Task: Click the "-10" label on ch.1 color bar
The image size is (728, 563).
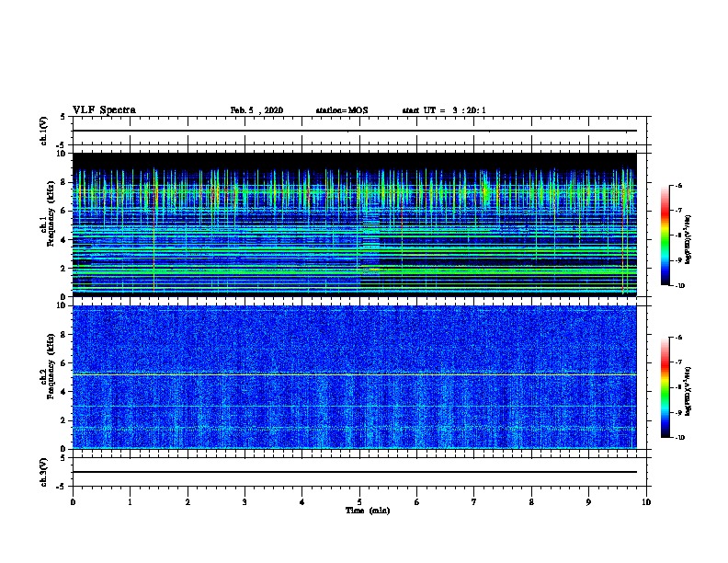Action: coord(679,286)
